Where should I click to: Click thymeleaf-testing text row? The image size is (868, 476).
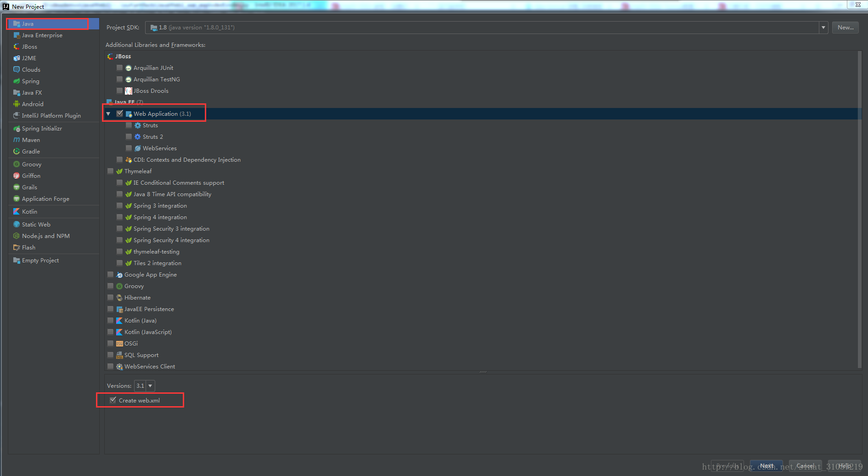pos(157,251)
